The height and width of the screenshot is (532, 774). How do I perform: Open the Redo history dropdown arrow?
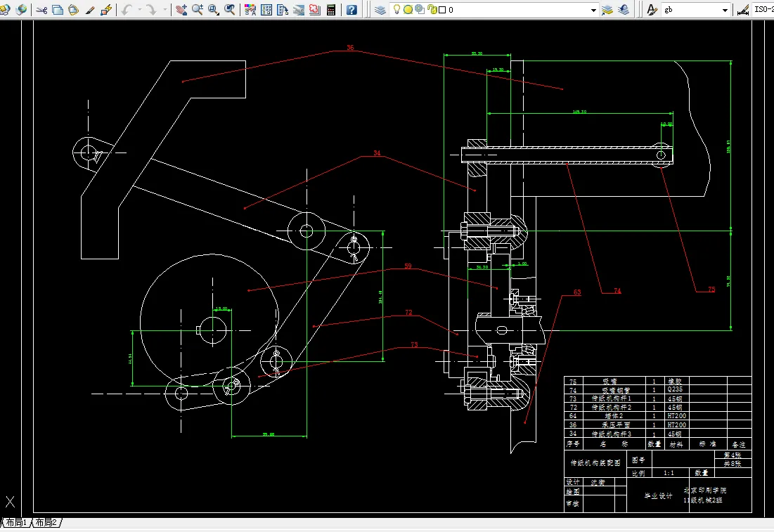click(165, 9)
